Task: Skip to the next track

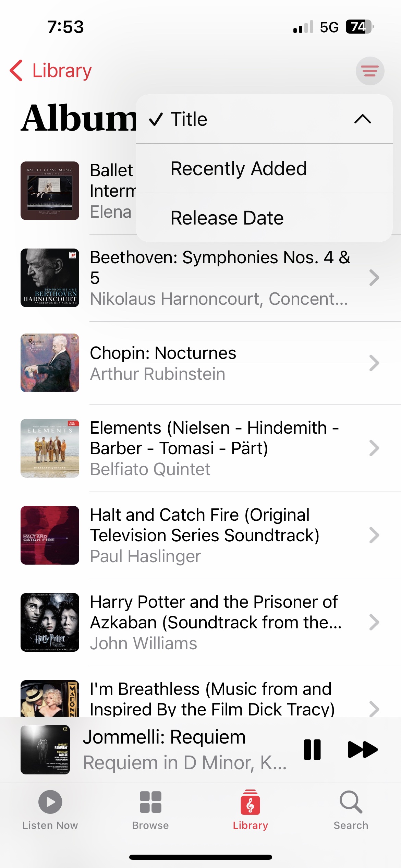Action: click(x=362, y=749)
